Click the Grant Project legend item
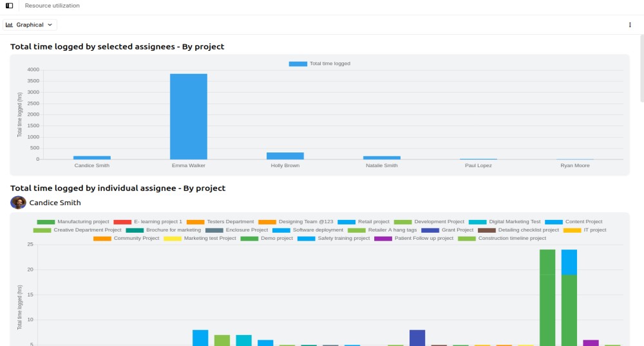The image size is (644, 346). coord(448,230)
